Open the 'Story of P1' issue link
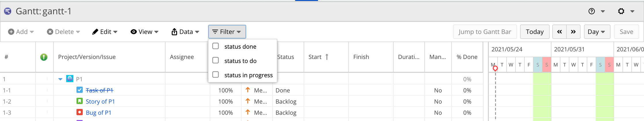This screenshot has width=644, height=121. [x=100, y=102]
